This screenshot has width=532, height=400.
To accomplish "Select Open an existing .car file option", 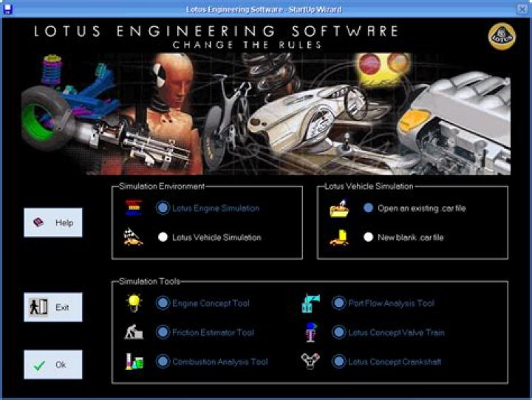I will (368, 208).
